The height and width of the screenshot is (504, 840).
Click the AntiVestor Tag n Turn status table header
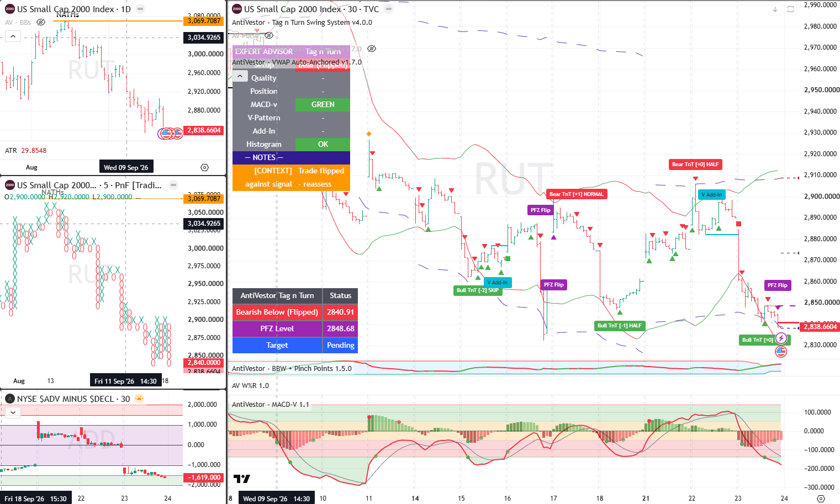pos(295,296)
